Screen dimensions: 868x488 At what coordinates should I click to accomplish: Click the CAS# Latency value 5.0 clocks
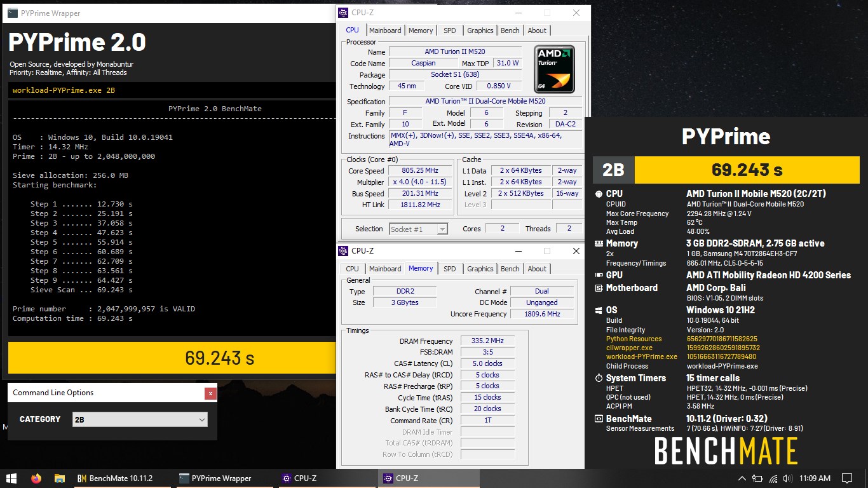point(487,364)
